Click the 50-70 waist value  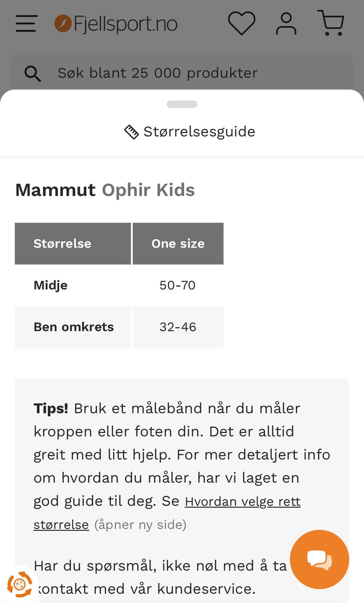pos(177,285)
